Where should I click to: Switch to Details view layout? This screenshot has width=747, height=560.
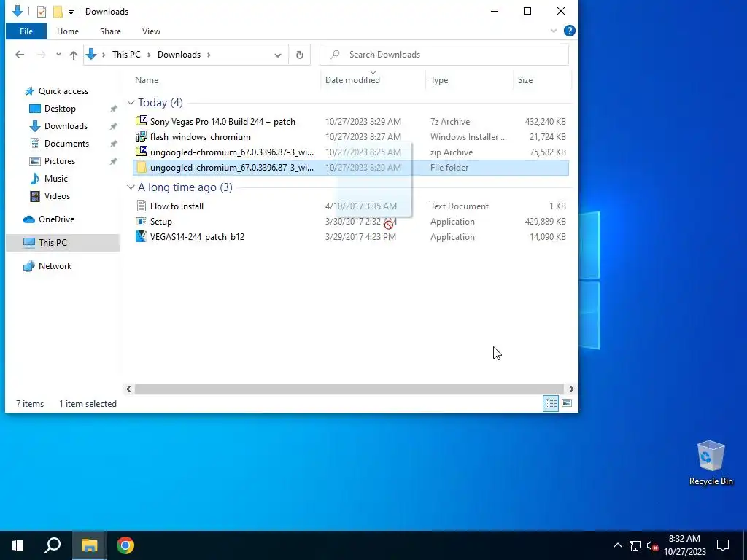pos(551,403)
